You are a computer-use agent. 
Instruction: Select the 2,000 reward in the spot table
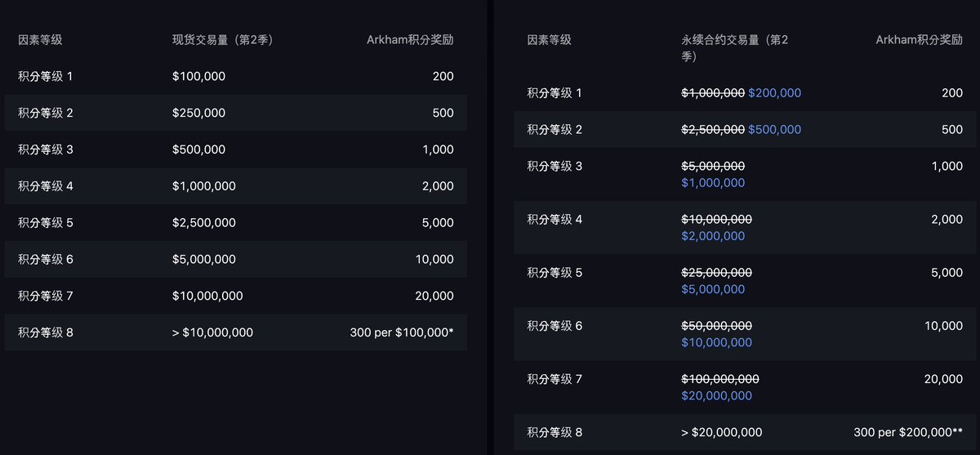438,186
